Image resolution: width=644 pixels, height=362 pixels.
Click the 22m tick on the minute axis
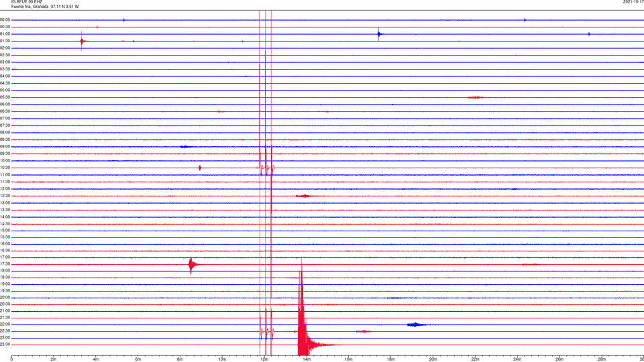point(475,359)
